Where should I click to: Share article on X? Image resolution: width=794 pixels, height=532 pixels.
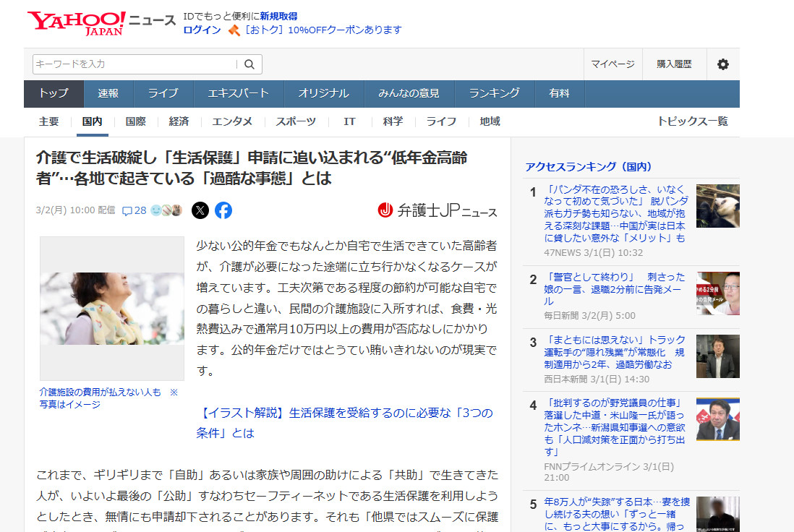click(200, 210)
